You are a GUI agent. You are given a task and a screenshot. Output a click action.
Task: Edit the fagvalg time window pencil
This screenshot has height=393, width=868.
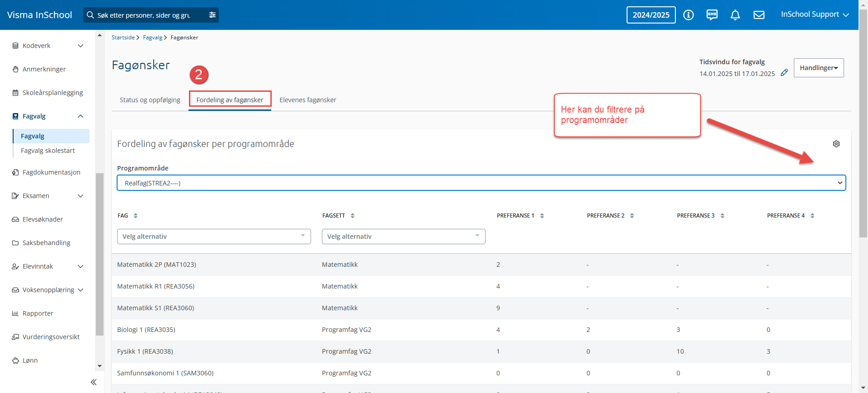click(784, 72)
